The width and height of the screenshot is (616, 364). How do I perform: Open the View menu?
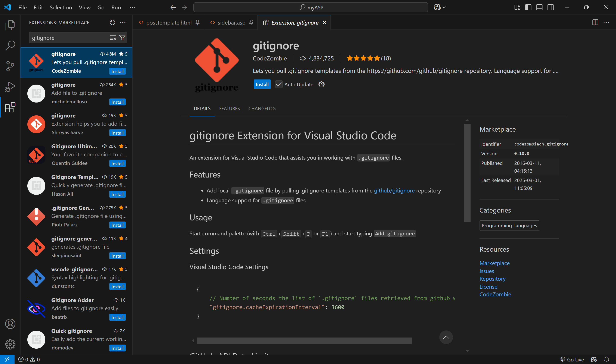click(x=85, y=7)
